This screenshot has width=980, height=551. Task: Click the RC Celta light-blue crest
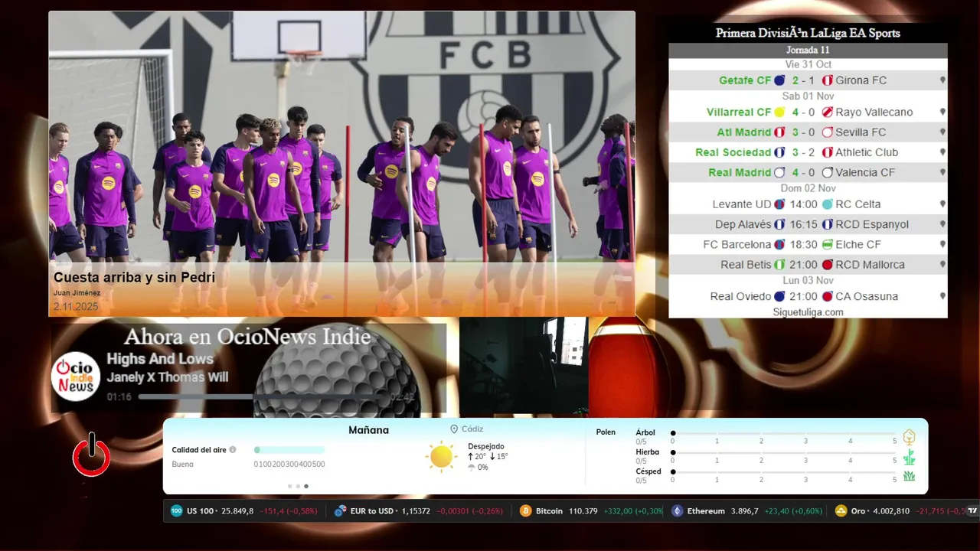[827, 204]
